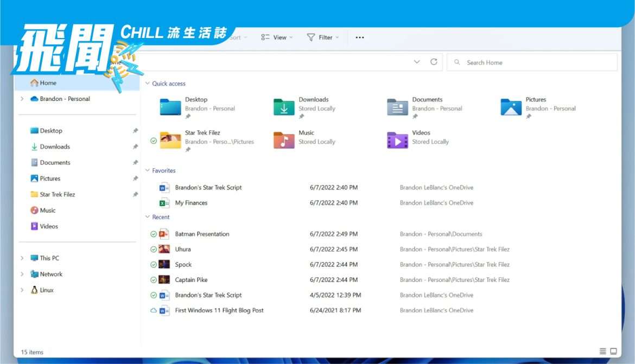Select My Finances file name
The width and height of the screenshot is (635, 364).
[x=191, y=203]
